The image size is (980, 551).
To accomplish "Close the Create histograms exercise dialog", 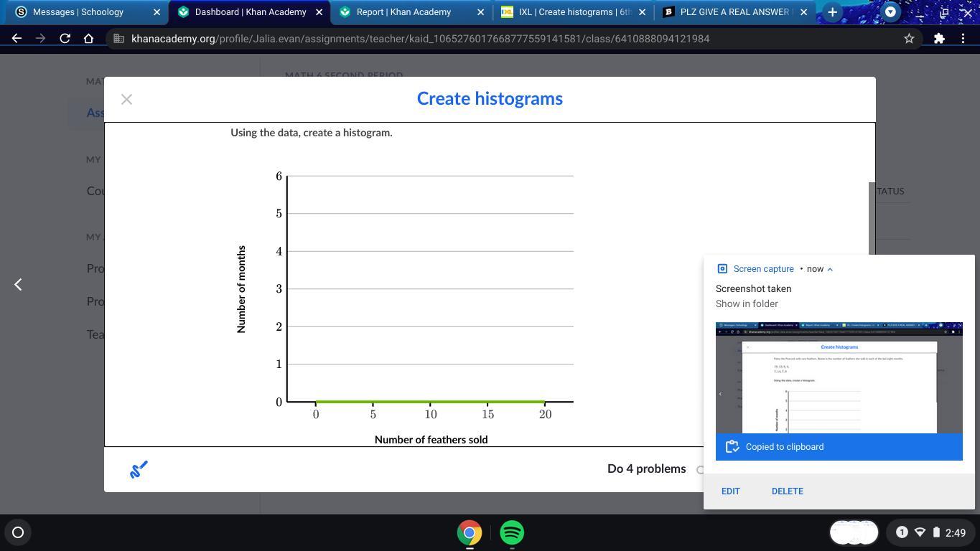I will point(126,99).
